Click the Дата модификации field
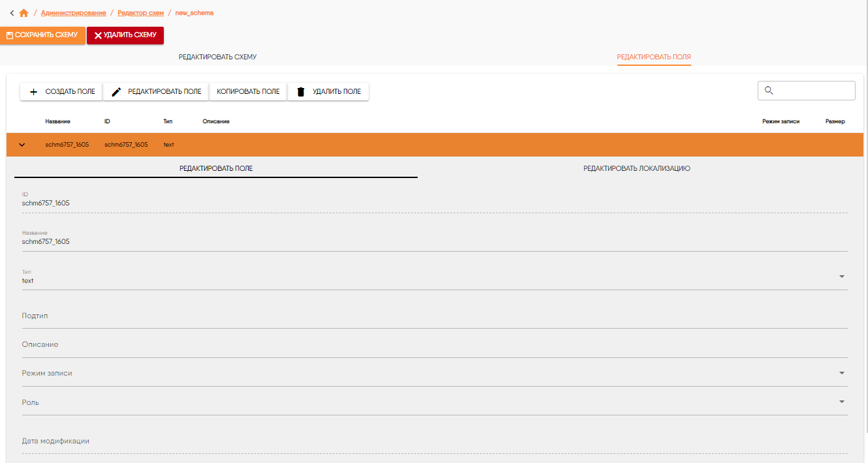Viewport: 868px width, 463px height. pos(435,441)
